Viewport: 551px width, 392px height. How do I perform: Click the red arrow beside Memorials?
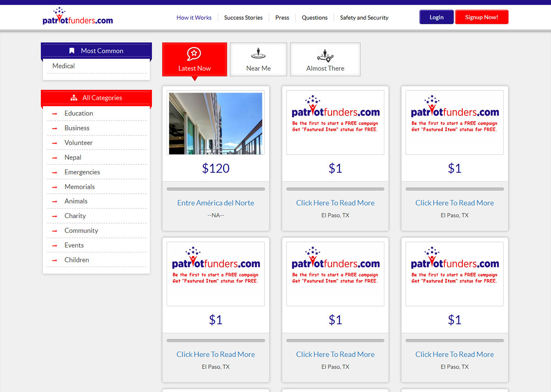55,187
